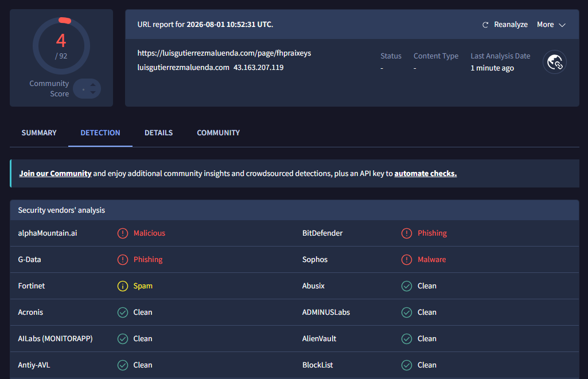
Task: Click the detection score circle showing 4/92
Action: pyautogui.click(x=61, y=46)
